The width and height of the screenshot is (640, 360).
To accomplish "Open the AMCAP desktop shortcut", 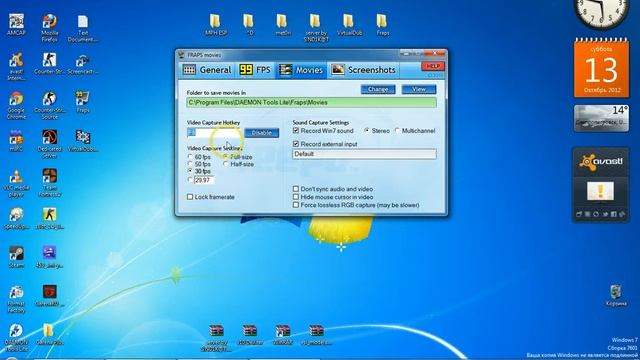I will (16, 24).
